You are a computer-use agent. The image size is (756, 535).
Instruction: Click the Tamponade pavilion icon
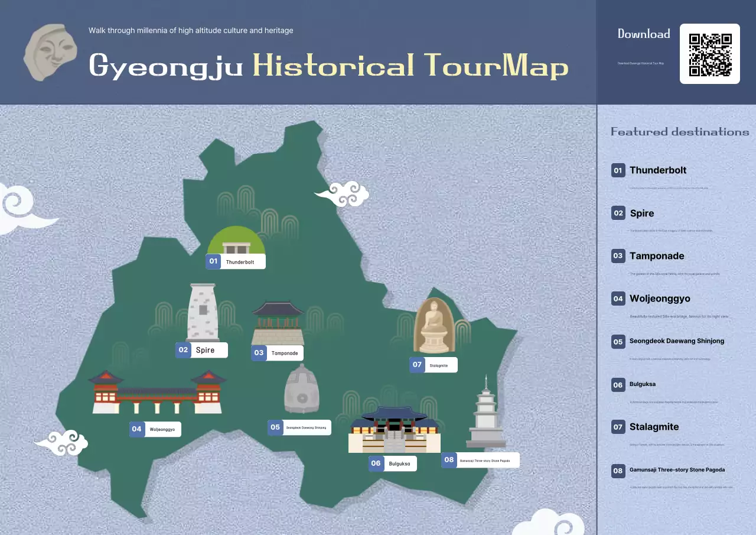click(278, 322)
